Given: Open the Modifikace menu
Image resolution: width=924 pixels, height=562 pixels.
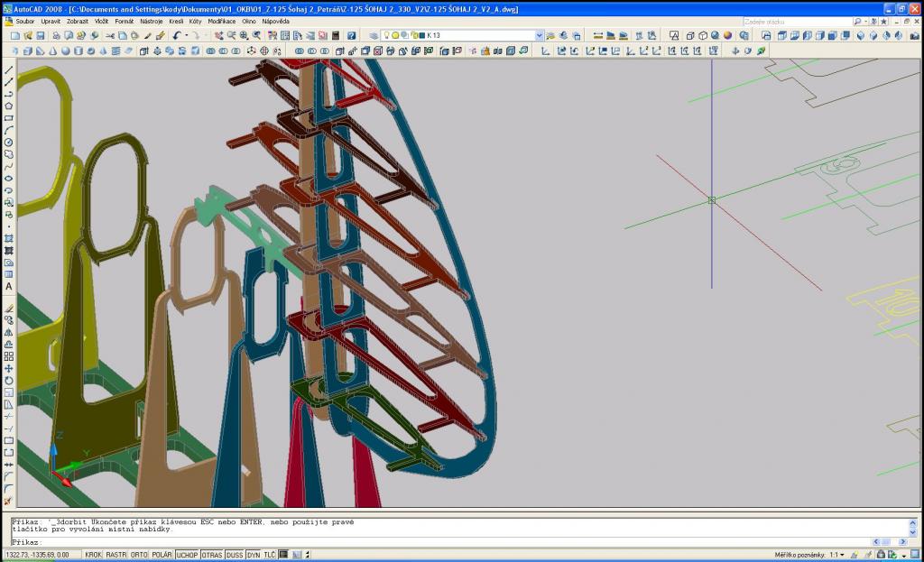Looking at the screenshot, I should tap(221, 21).
